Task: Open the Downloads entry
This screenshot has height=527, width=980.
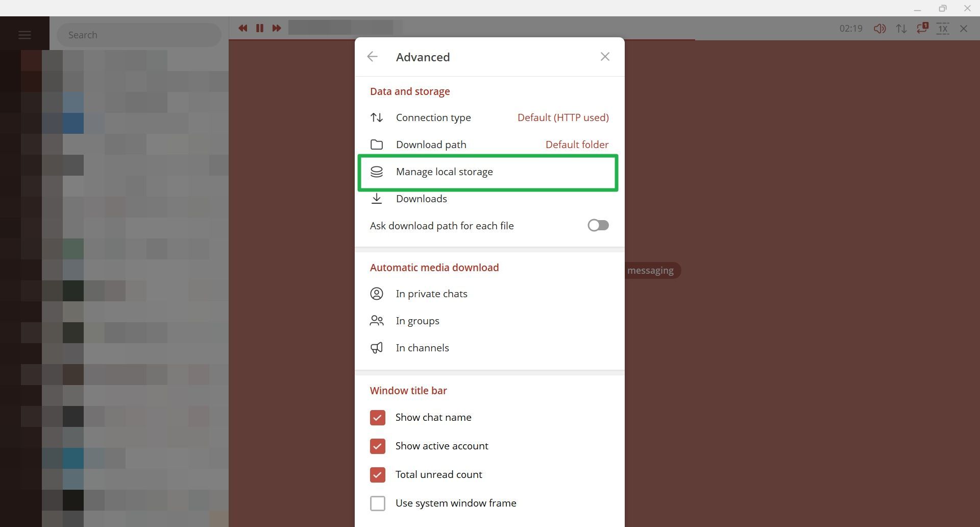Action: click(422, 199)
